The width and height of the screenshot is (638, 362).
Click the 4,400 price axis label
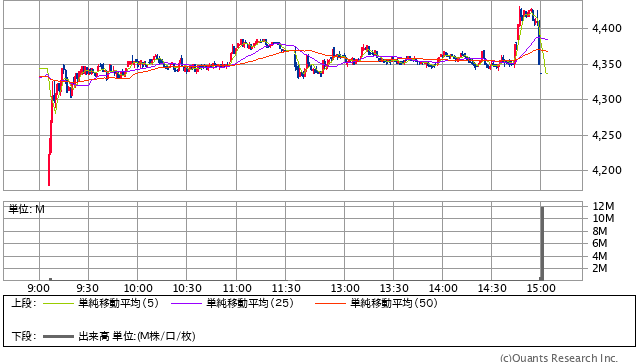click(607, 28)
